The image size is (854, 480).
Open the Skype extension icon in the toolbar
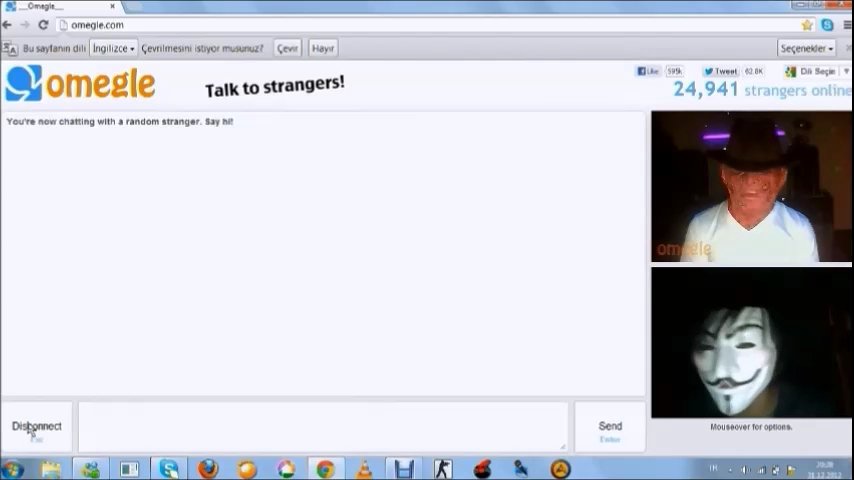coord(827,25)
